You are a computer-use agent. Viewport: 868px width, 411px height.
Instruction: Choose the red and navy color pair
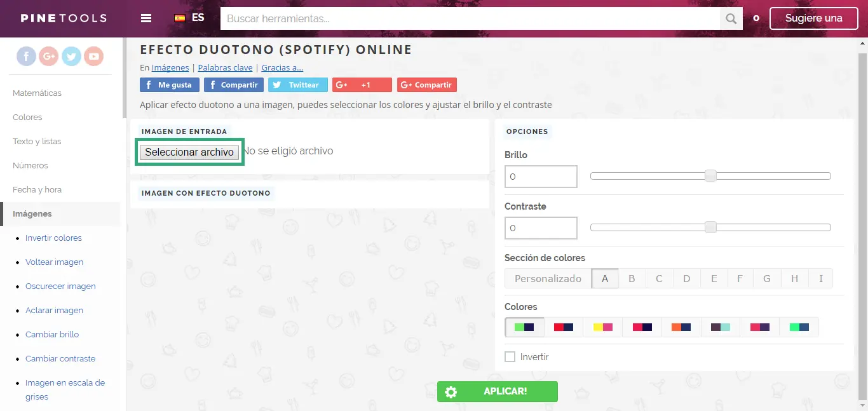click(564, 327)
